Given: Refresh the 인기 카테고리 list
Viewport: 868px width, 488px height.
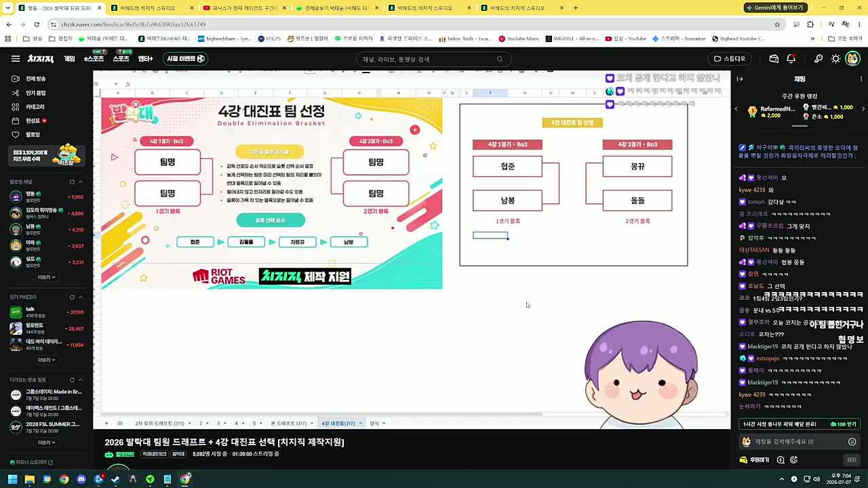Looking at the screenshot, I should (x=72, y=297).
